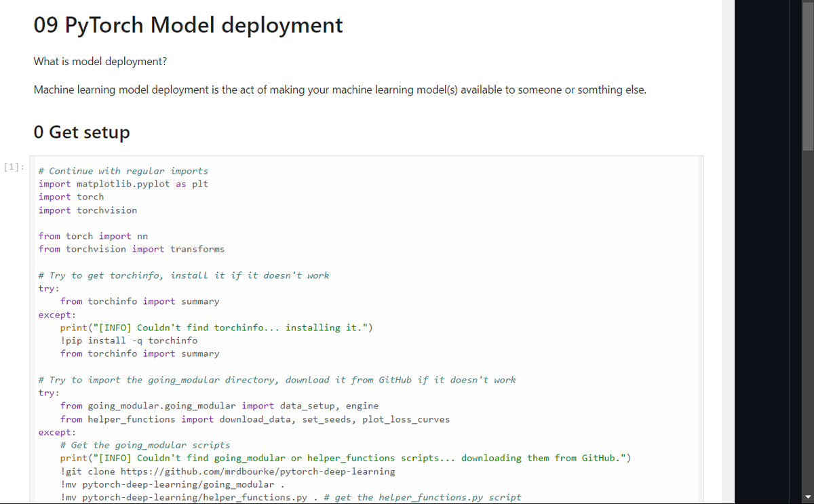Image resolution: width=814 pixels, height=504 pixels.
Task: Click the "# Continue with regular imports" comment
Action: (123, 171)
